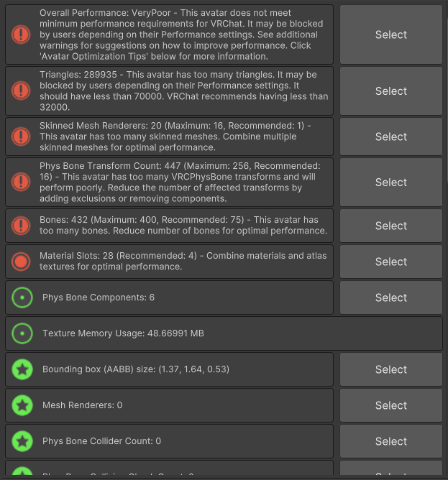
Task: Select the Skinned Mesh Renderers objects
Action: pos(390,137)
